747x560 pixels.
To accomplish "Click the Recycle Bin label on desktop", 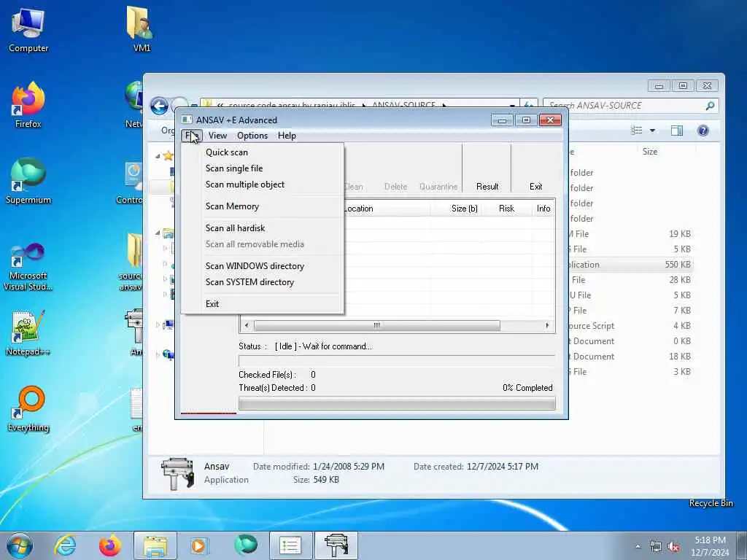I will click(711, 503).
